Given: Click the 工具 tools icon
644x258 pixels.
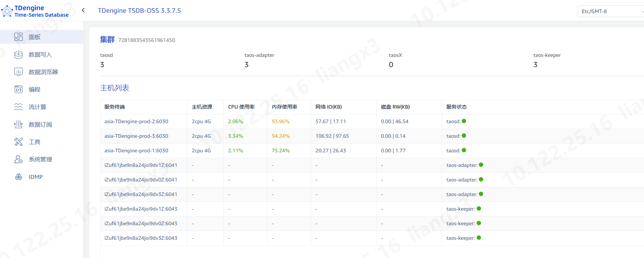Looking at the screenshot, I should 19,142.
